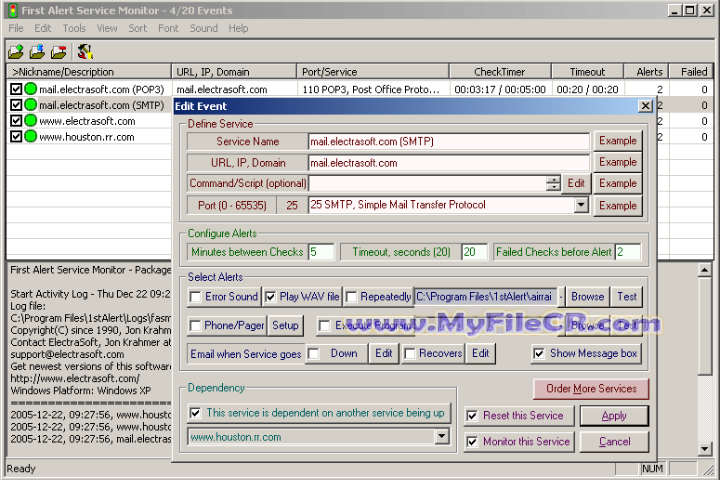Expand the 25 SMTP port protocol dropdown
The image size is (720, 480).
click(581, 205)
